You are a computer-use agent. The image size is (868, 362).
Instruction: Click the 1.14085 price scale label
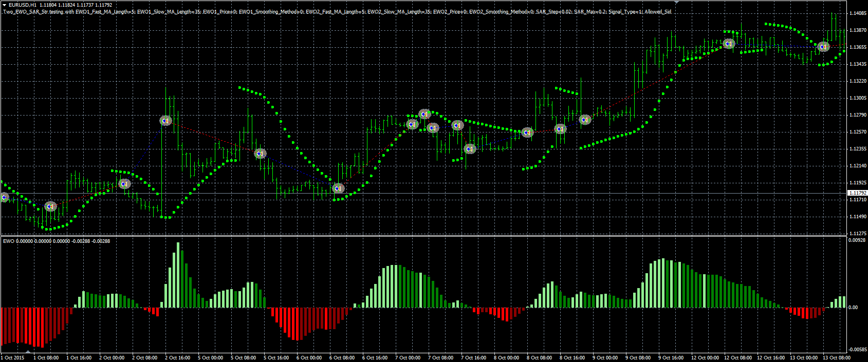point(858,13)
